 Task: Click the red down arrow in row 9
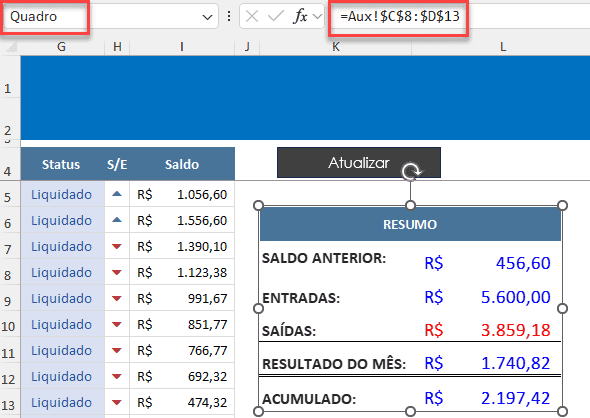[117, 298]
